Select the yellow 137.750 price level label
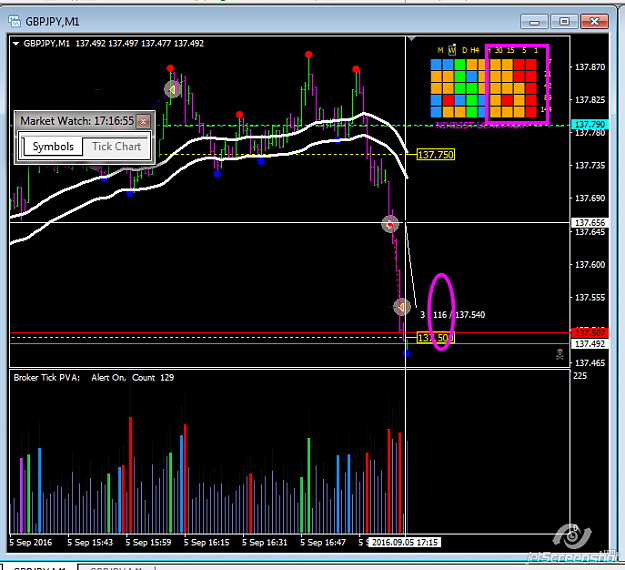Screen dimensions: 625x570 [436, 154]
